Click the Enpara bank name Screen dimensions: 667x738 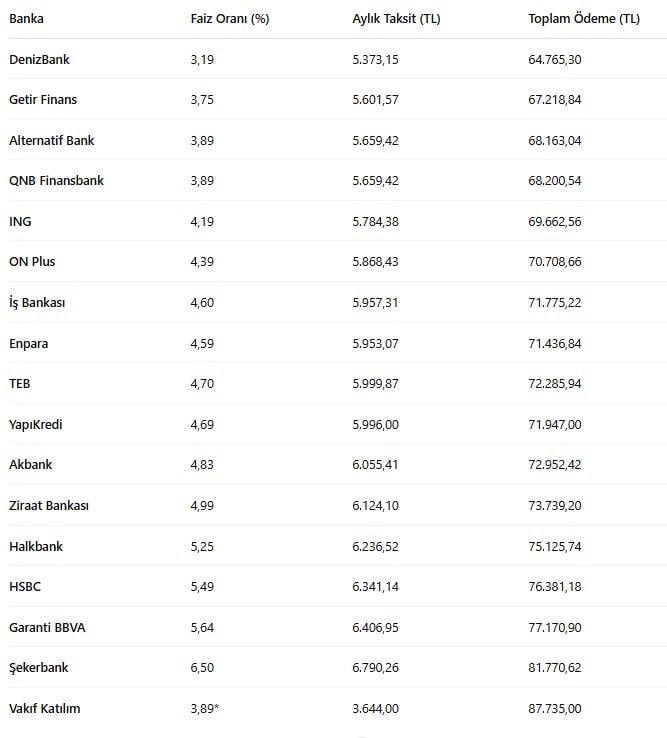tap(28, 344)
